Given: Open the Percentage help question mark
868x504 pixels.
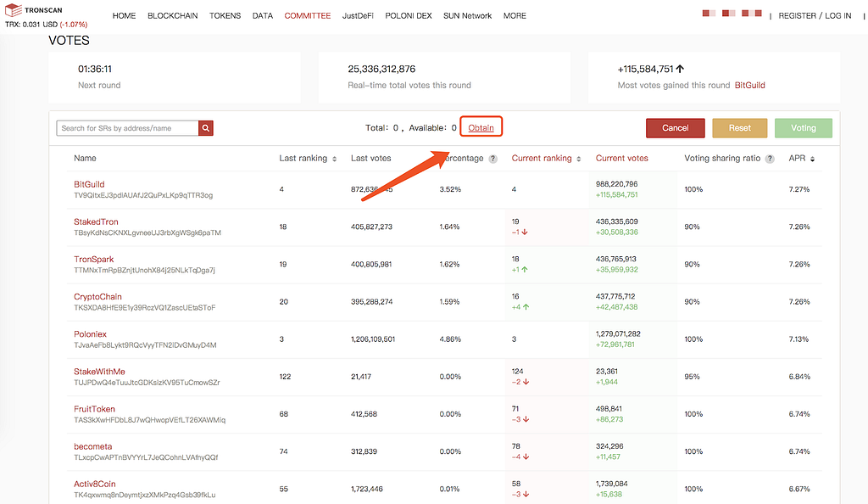Looking at the screenshot, I should (492, 159).
